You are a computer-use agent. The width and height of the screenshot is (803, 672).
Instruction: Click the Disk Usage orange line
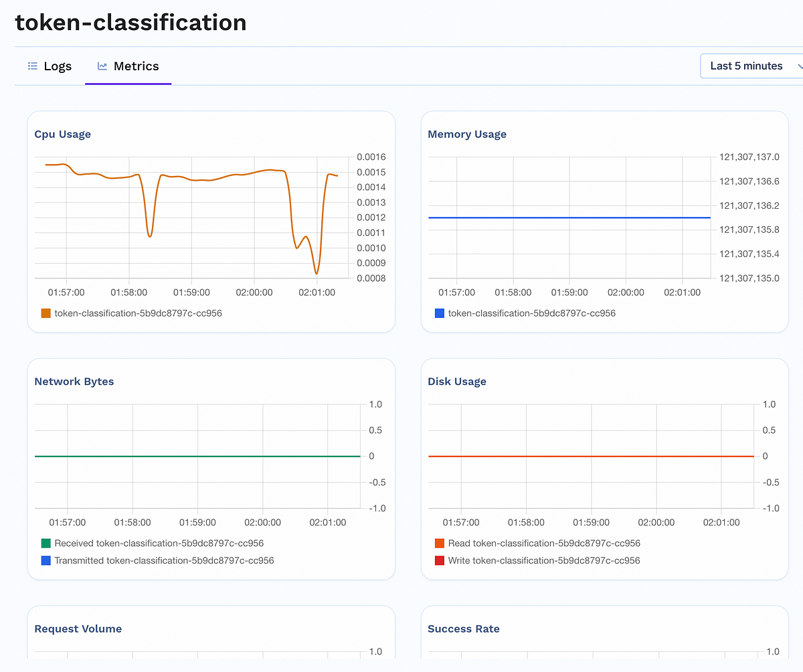[x=591, y=456]
